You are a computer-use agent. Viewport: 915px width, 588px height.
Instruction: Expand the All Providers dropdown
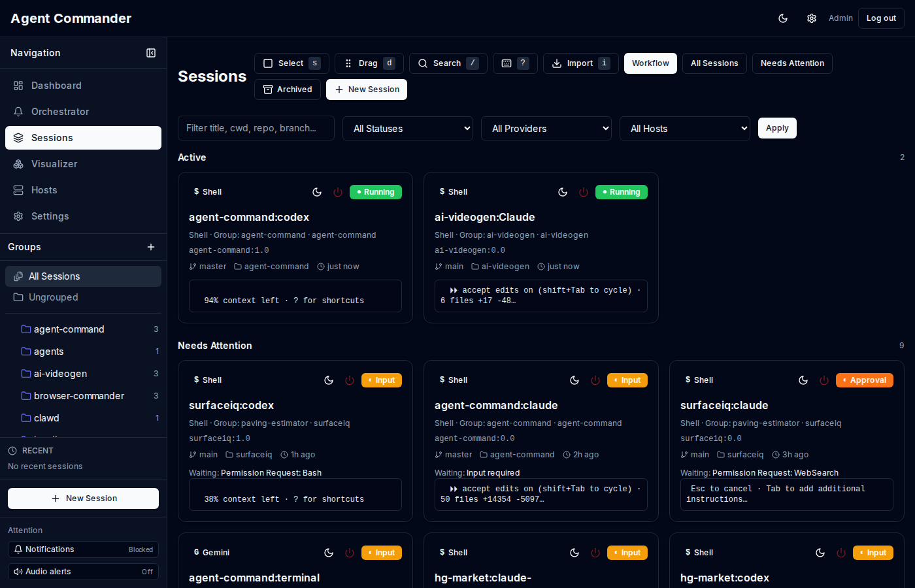click(x=546, y=129)
